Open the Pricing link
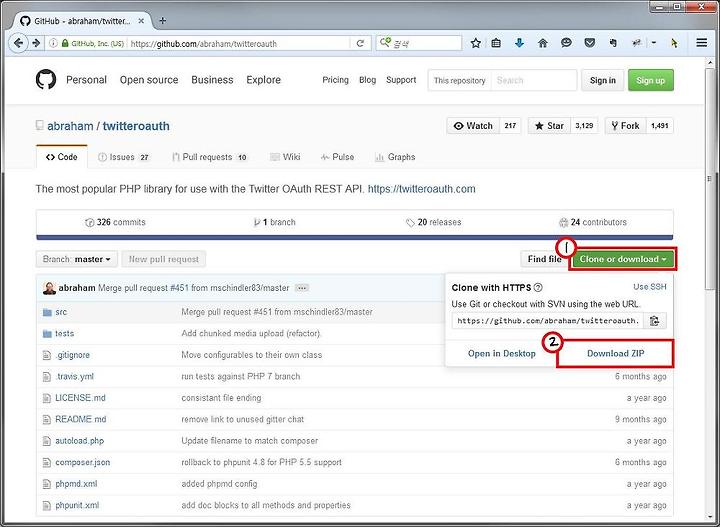This screenshot has height=527, width=720. tap(335, 80)
